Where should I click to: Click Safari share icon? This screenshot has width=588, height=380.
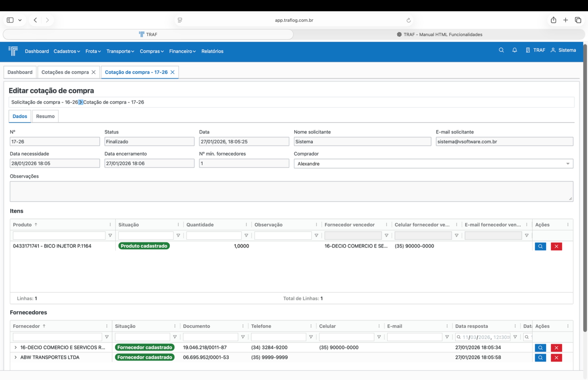553,20
